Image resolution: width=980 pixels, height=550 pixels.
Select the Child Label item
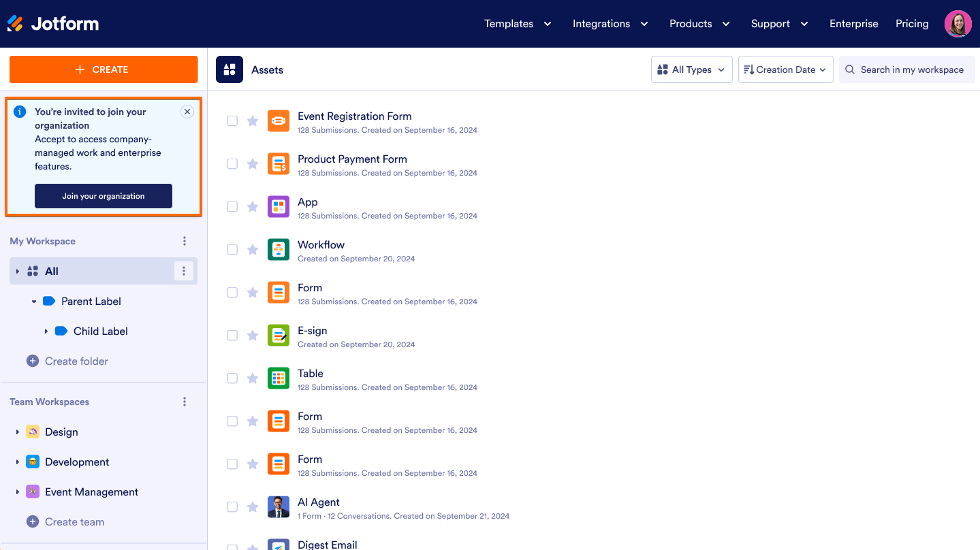pos(100,331)
